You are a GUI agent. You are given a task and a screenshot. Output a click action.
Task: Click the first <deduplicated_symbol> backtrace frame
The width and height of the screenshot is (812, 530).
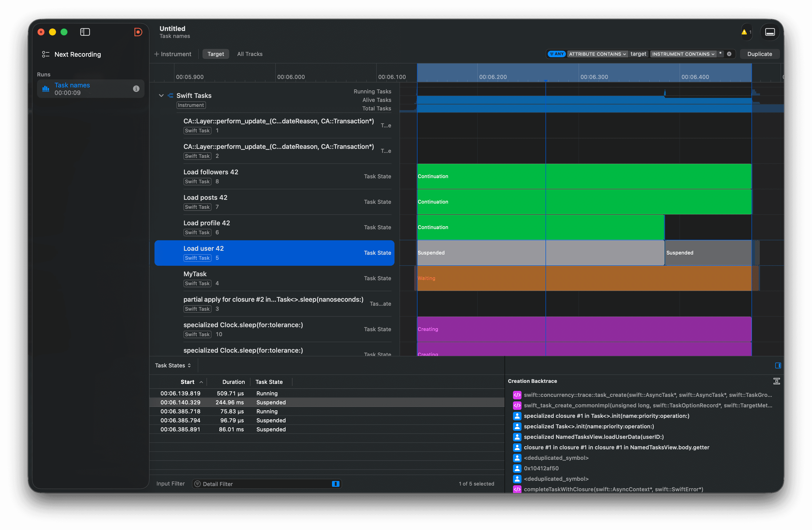[556, 458]
